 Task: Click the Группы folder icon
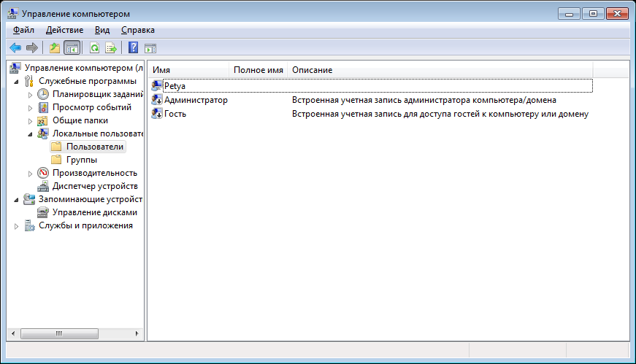pos(56,160)
